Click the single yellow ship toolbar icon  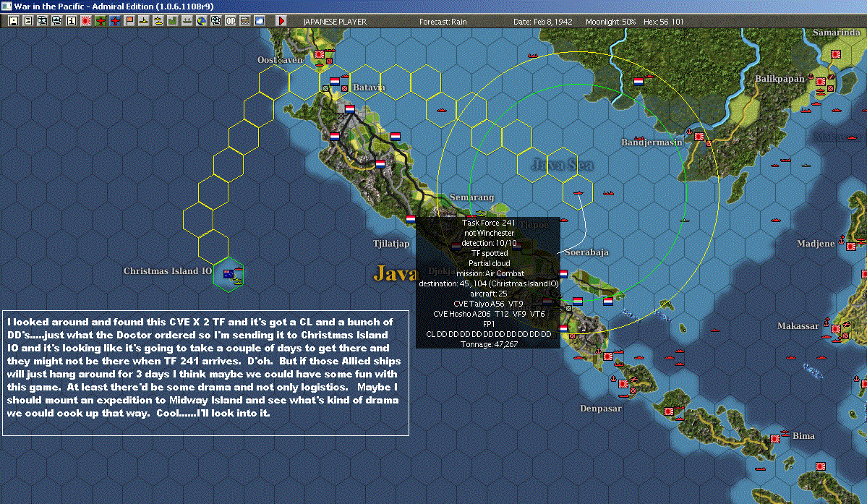pos(144,21)
